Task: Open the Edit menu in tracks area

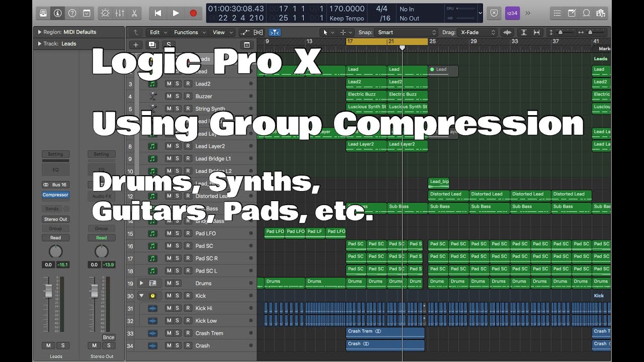Action: (x=159, y=32)
